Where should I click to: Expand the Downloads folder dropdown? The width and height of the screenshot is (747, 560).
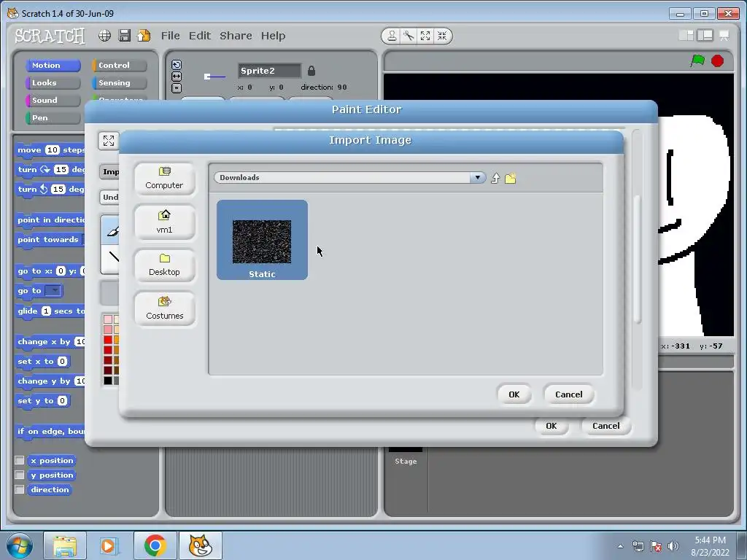[x=477, y=178]
